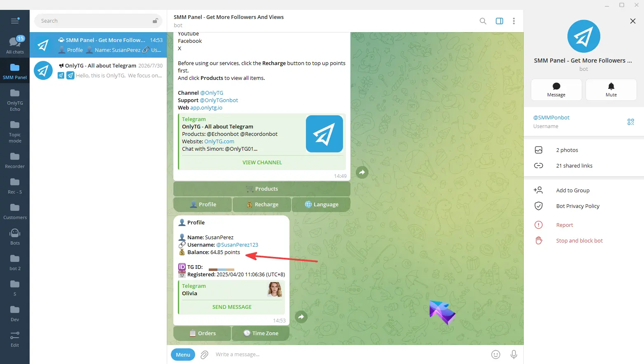Open the emoji picker
The height and width of the screenshot is (364, 644).
point(496,355)
